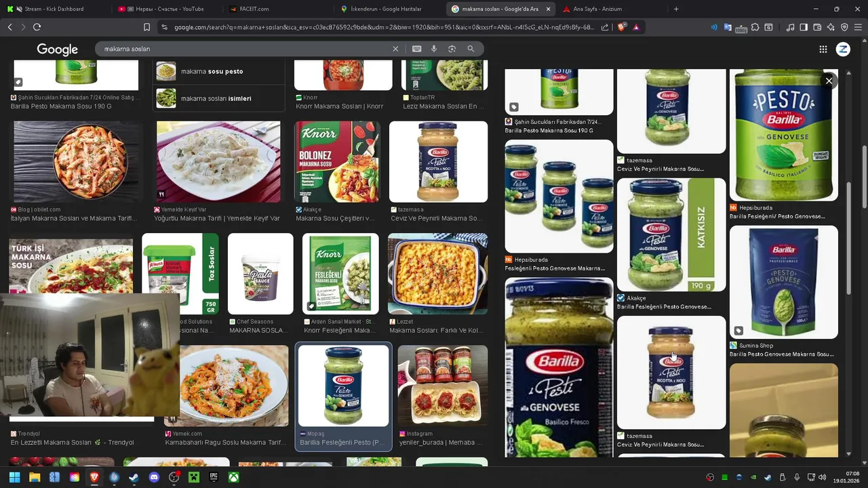This screenshot has height=488, width=868.
Task: Open the Yoğurtlu Makarna Tarifi image
Action: (x=218, y=161)
